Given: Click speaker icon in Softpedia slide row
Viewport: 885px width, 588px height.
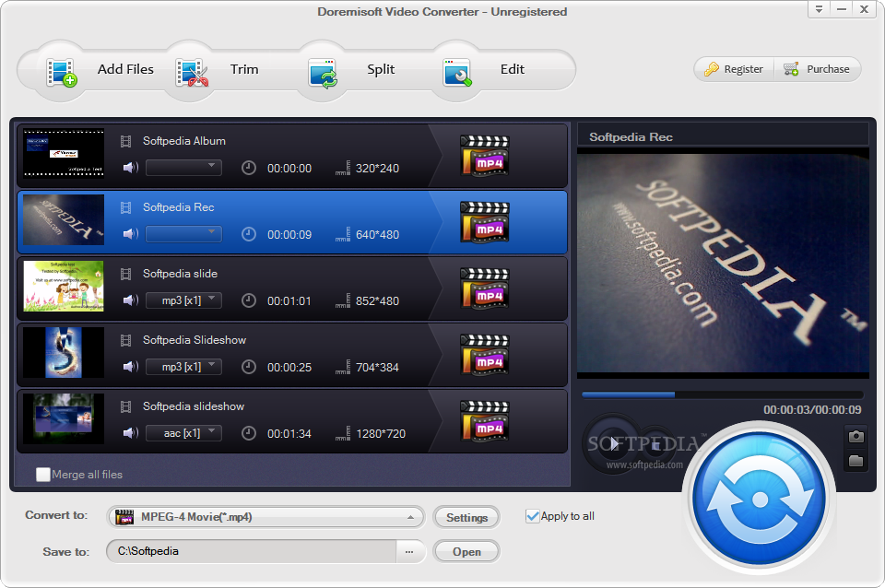Looking at the screenshot, I should (x=130, y=300).
